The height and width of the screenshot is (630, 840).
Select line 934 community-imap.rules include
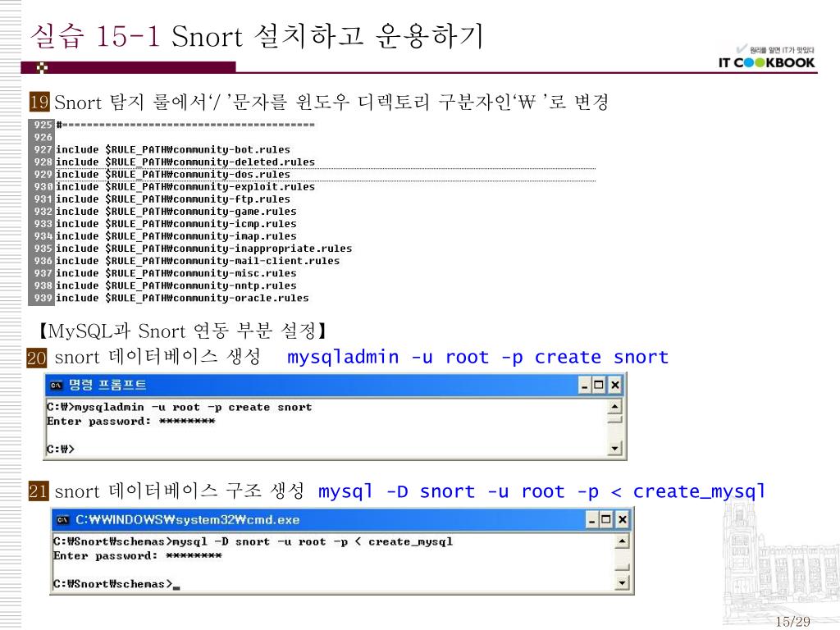pyautogui.click(x=176, y=235)
